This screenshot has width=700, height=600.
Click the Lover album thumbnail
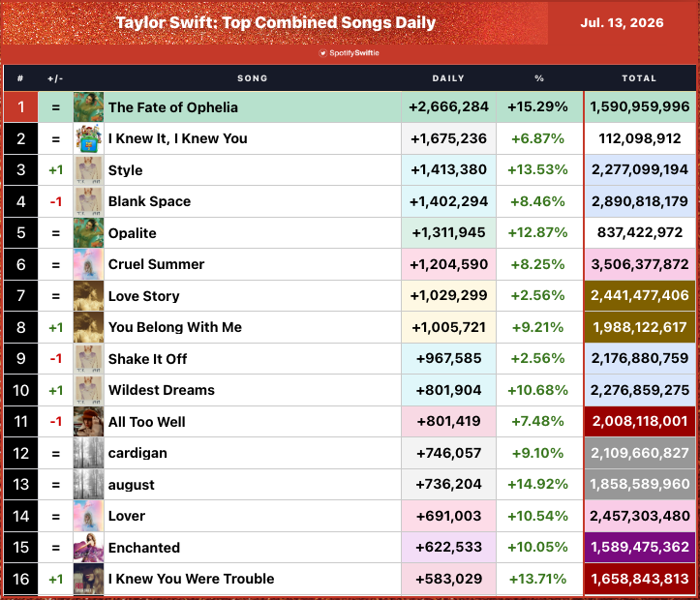pos(88,516)
